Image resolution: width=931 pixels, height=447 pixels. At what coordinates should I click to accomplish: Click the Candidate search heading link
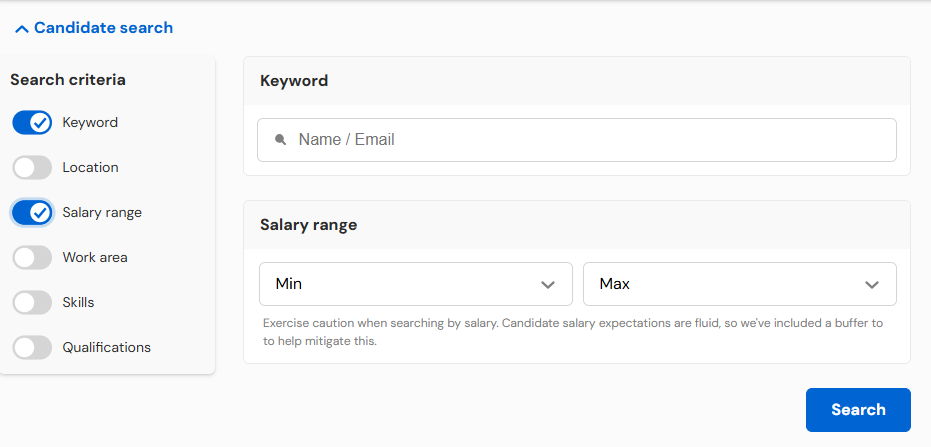click(x=103, y=28)
